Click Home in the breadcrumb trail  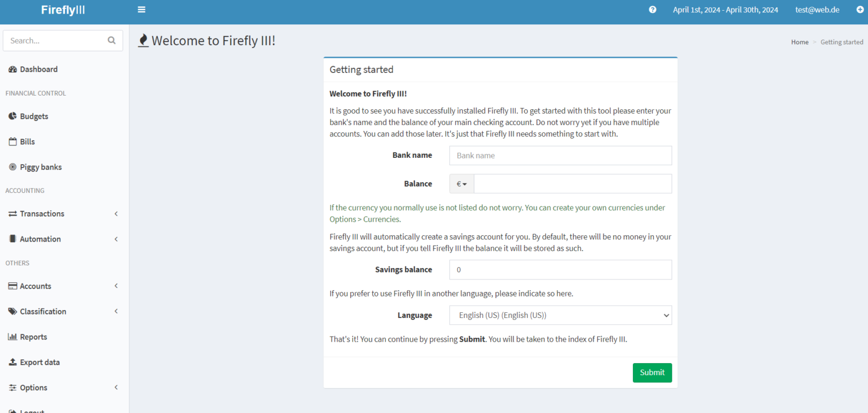pos(799,42)
